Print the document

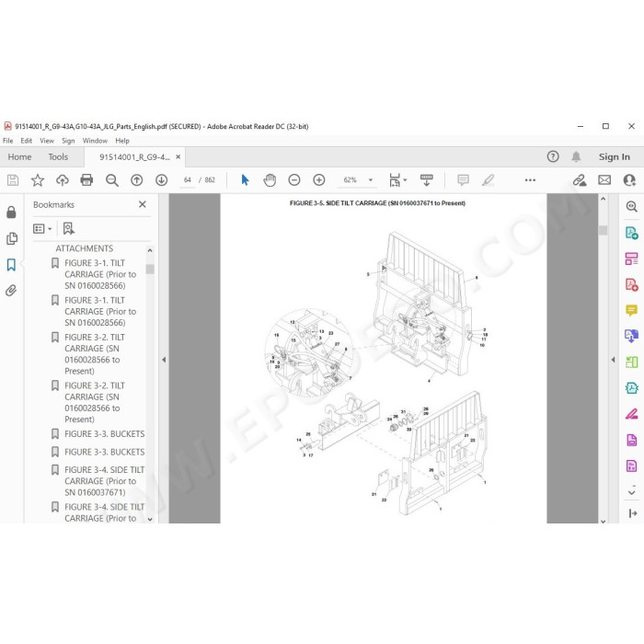pos(86,180)
